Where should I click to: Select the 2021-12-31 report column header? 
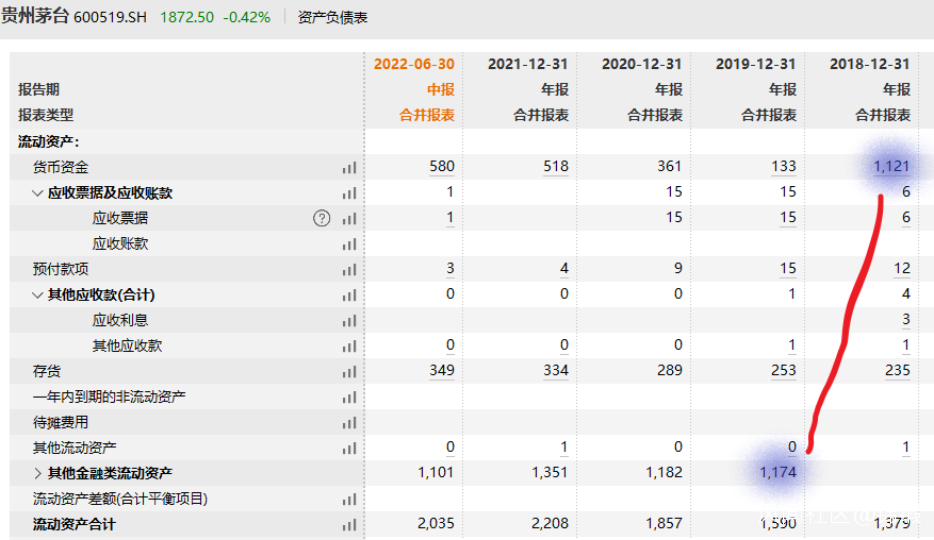click(x=528, y=64)
